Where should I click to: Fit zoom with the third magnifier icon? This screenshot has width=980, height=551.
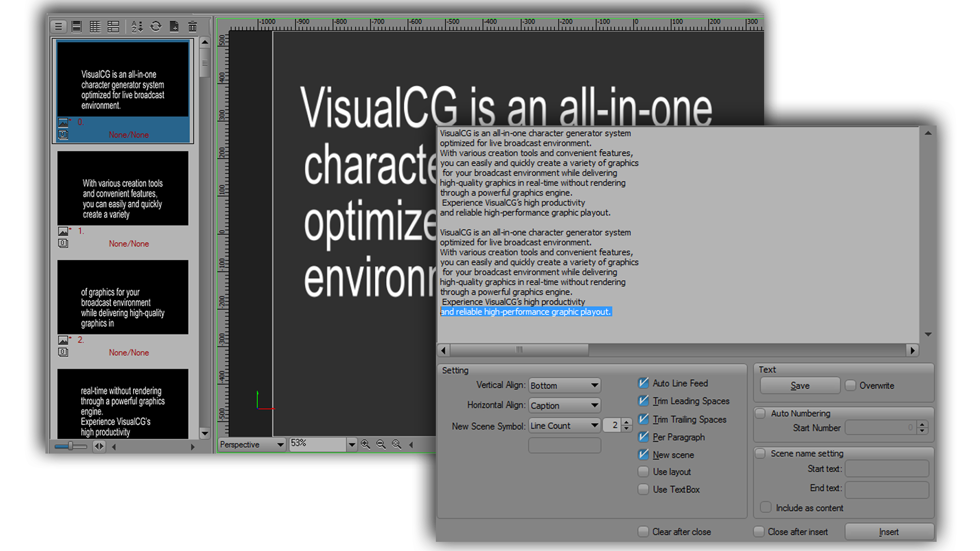click(x=397, y=444)
